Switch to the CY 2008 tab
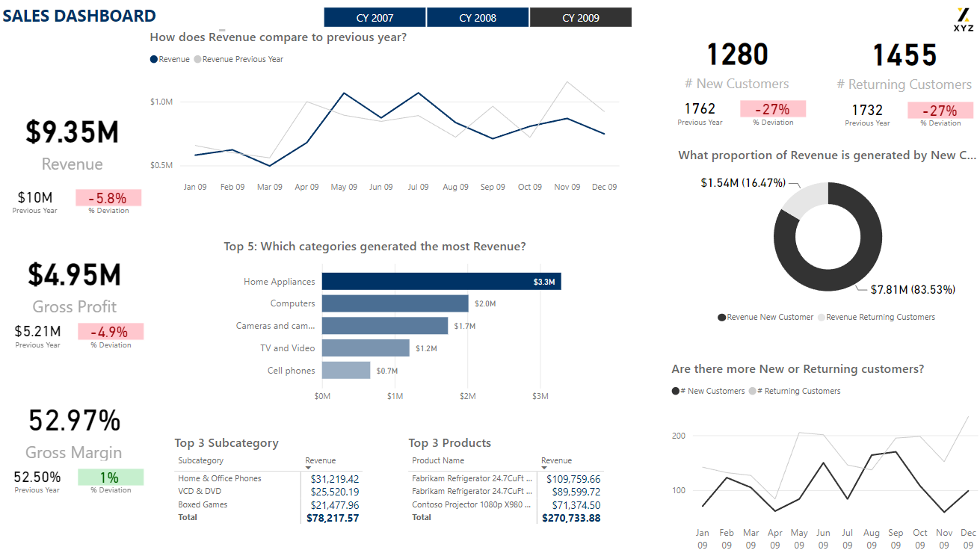This screenshot has width=980, height=556. tap(478, 16)
